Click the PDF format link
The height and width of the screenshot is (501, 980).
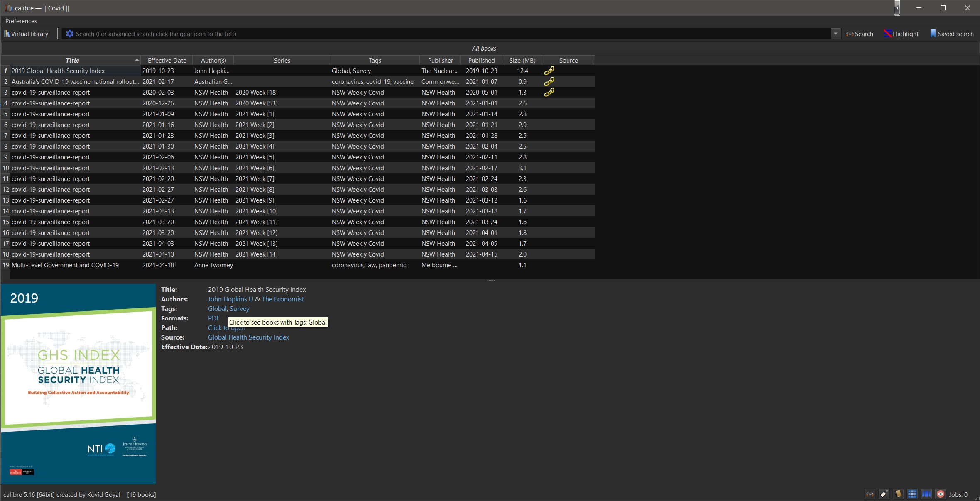213,318
